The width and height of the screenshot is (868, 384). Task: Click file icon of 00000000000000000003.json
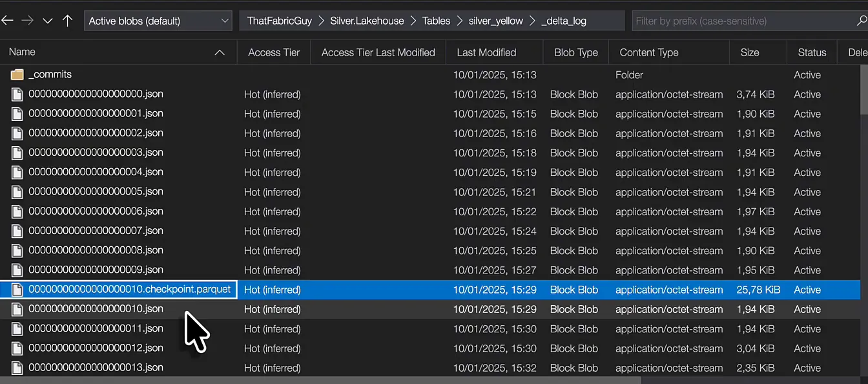tap(17, 153)
